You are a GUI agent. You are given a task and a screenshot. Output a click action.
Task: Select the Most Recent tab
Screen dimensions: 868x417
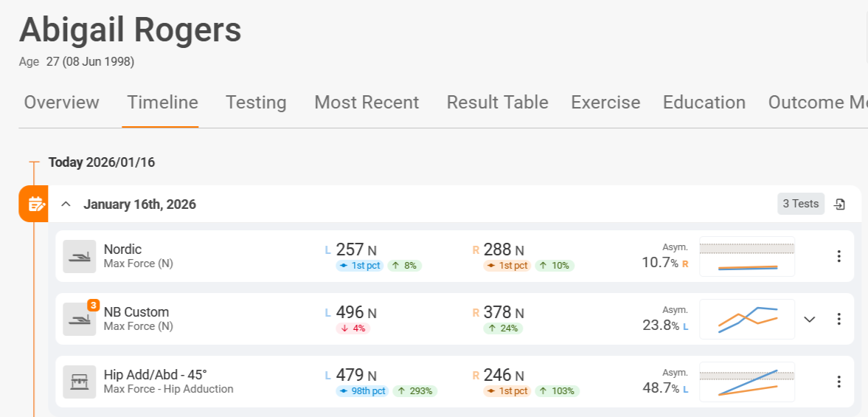(367, 103)
